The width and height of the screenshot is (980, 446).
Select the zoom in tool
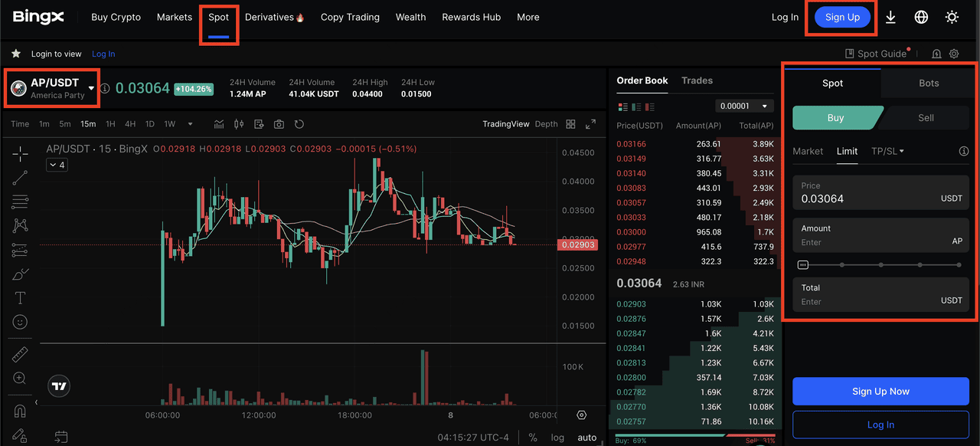click(20, 379)
